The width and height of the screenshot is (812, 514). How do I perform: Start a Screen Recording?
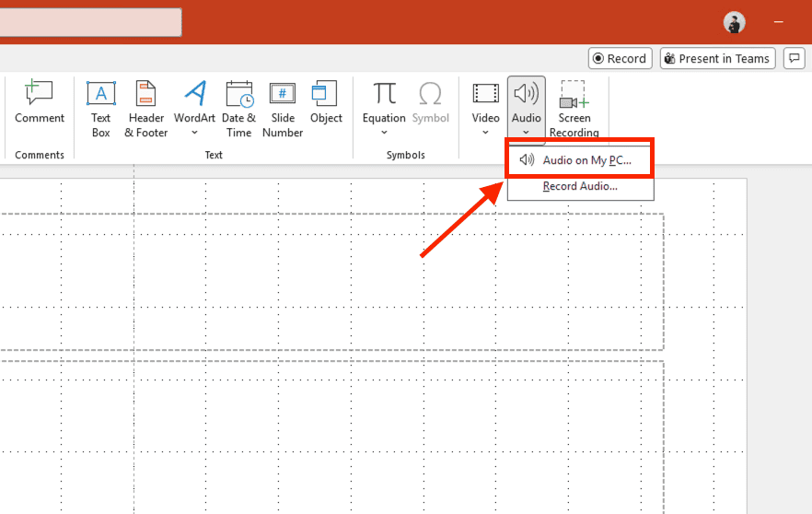574,109
